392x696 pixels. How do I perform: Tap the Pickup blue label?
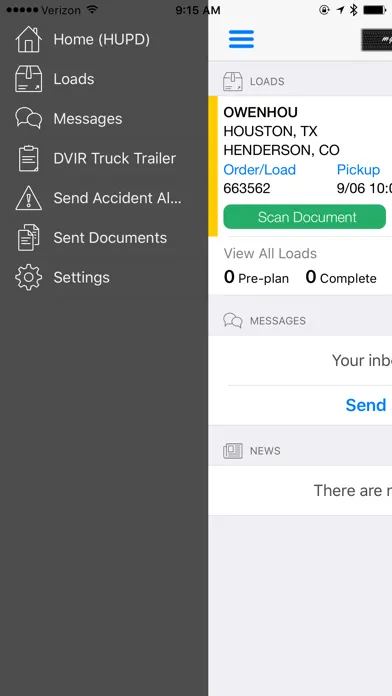358,170
